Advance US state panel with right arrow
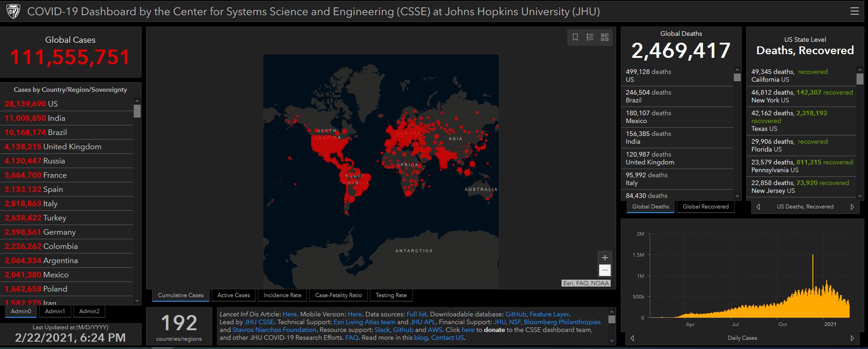This screenshot has height=349, width=868. pyautogui.click(x=852, y=207)
